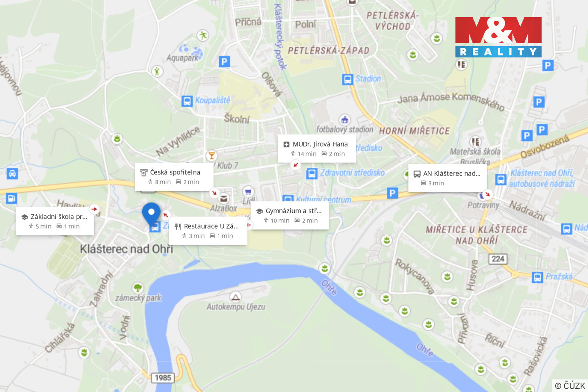Click the Zdravotní středisko bus stop icon
The height and width of the screenshot is (392, 588).
pyautogui.click(x=312, y=174)
